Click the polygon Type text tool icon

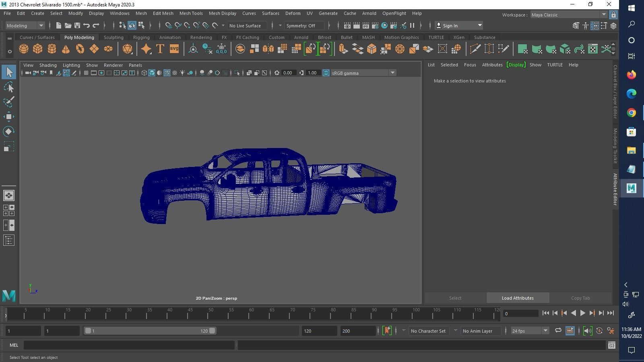tap(160, 49)
